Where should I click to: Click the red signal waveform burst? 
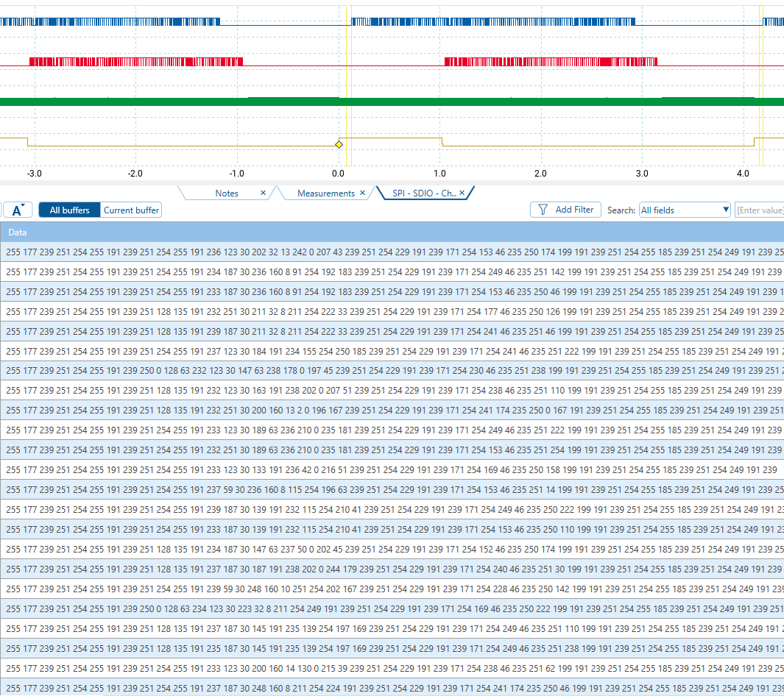point(133,61)
